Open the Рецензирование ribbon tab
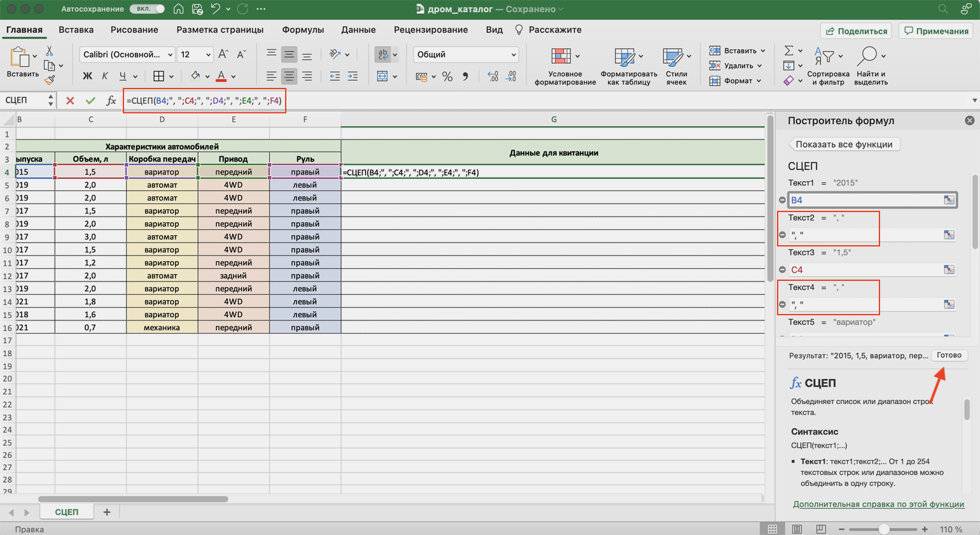980x535 pixels. click(x=431, y=30)
